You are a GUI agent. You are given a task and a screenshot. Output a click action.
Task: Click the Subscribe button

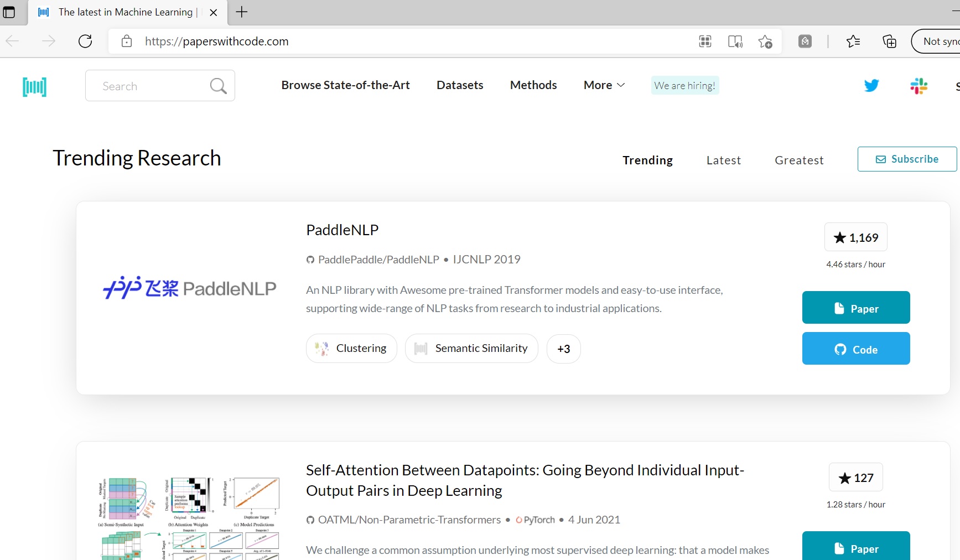[x=907, y=159]
